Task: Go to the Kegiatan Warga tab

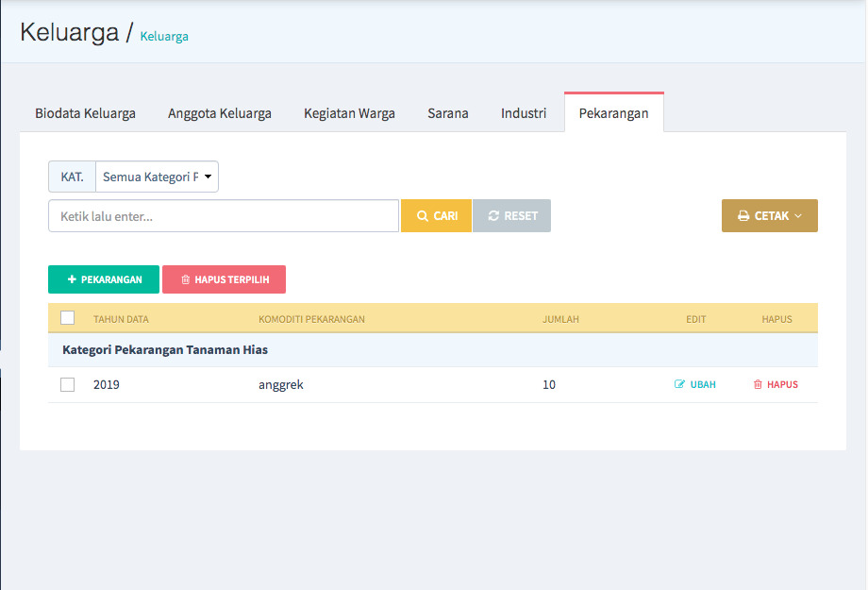Action: 349,113
